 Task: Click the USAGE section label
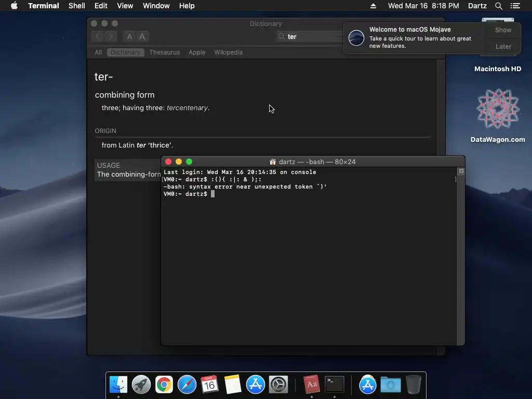[109, 165]
